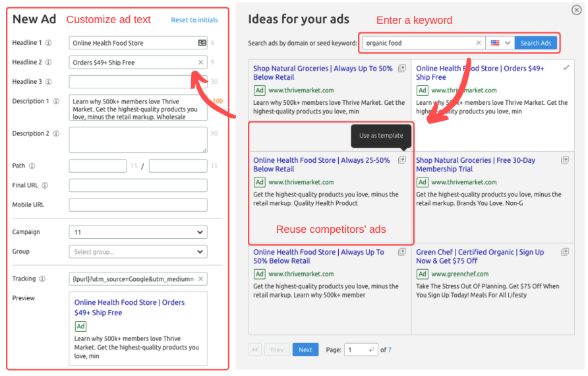Use 'Free 30-Day Membership Trial' ad as template
Image resolution: width=588 pixels, height=376 pixels.
(565, 160)
